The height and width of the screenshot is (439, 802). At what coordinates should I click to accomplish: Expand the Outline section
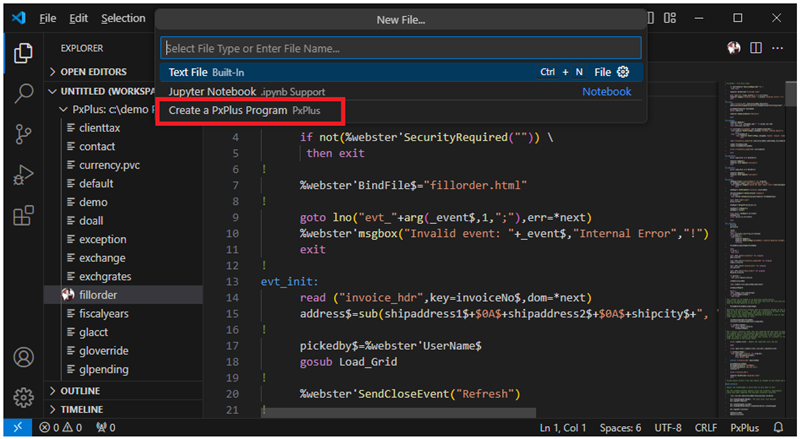coord(80,391)
